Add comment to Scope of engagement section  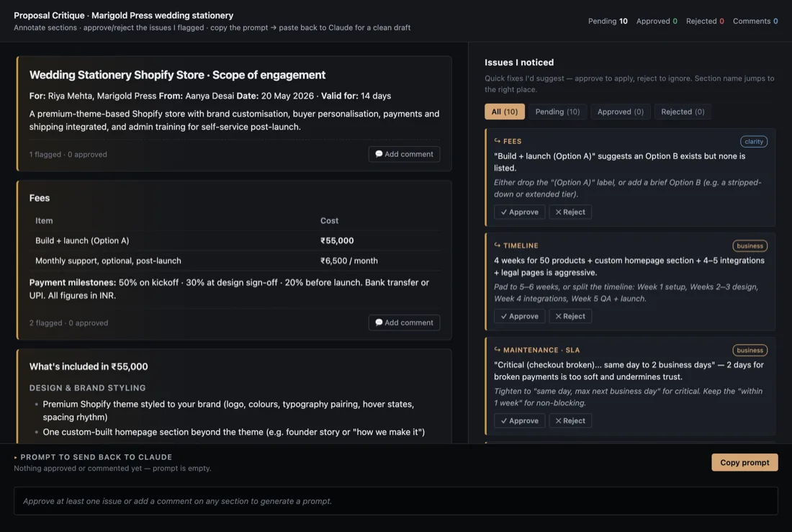(404, 154)
